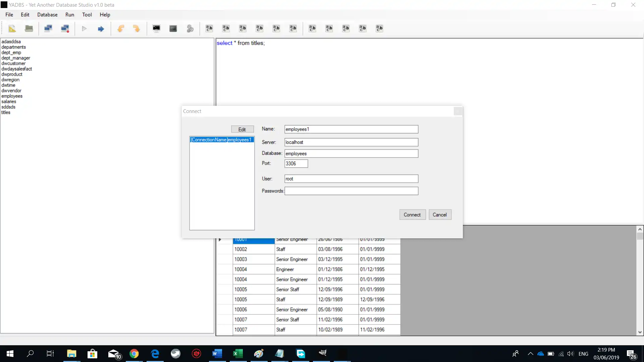Open the Run menu
Screen dimensions: 644x362
point(70,15)
